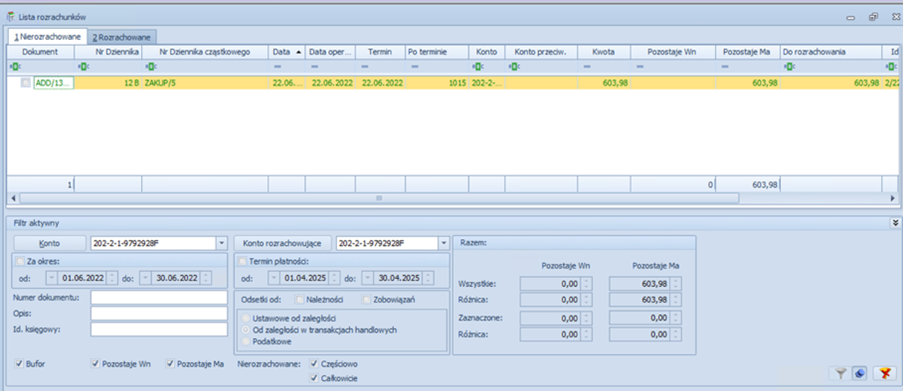Clear filter with the red X funnel icon
The width and height of the screenshot is (903, 391).
pos(884,374)
